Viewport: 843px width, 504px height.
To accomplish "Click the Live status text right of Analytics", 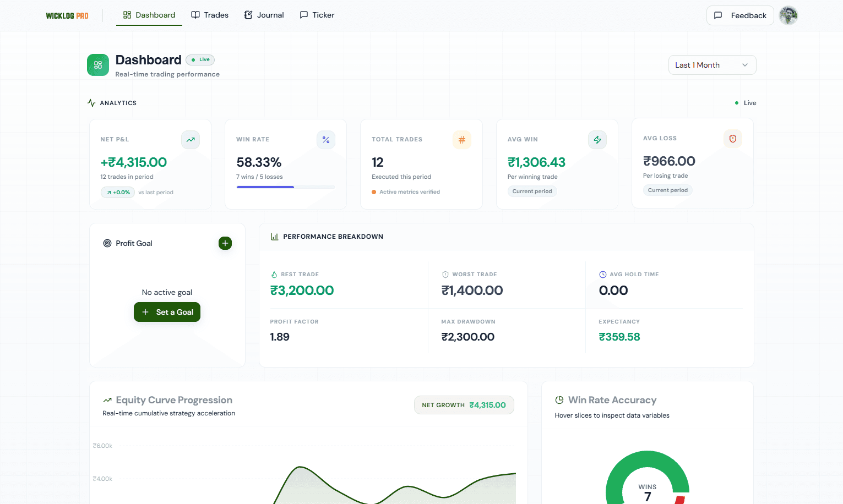I will point(750,103).
